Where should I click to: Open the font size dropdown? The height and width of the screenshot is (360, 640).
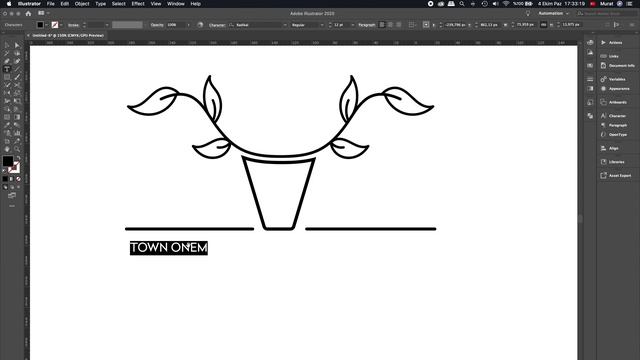(353, 25)
